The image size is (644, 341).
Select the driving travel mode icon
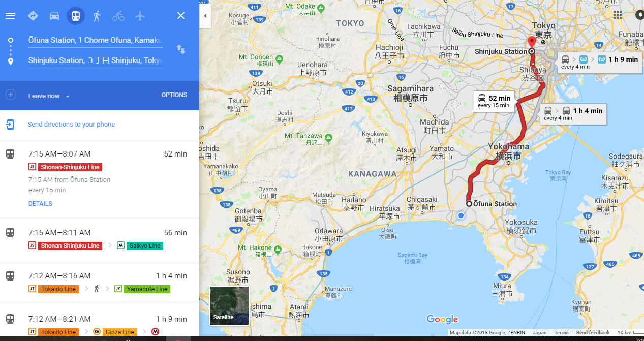point(54,16)
